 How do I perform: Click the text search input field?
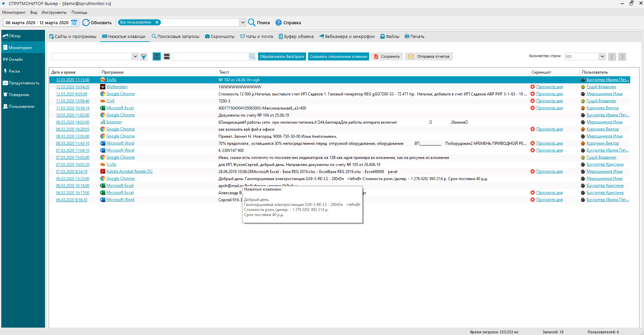point(211,56)
